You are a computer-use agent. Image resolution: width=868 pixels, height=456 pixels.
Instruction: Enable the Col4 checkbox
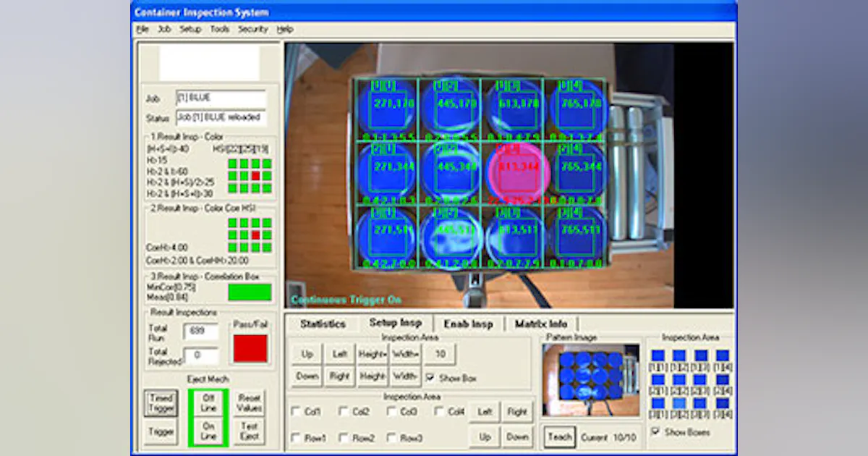pyautogui.click(x=439, y=412)
